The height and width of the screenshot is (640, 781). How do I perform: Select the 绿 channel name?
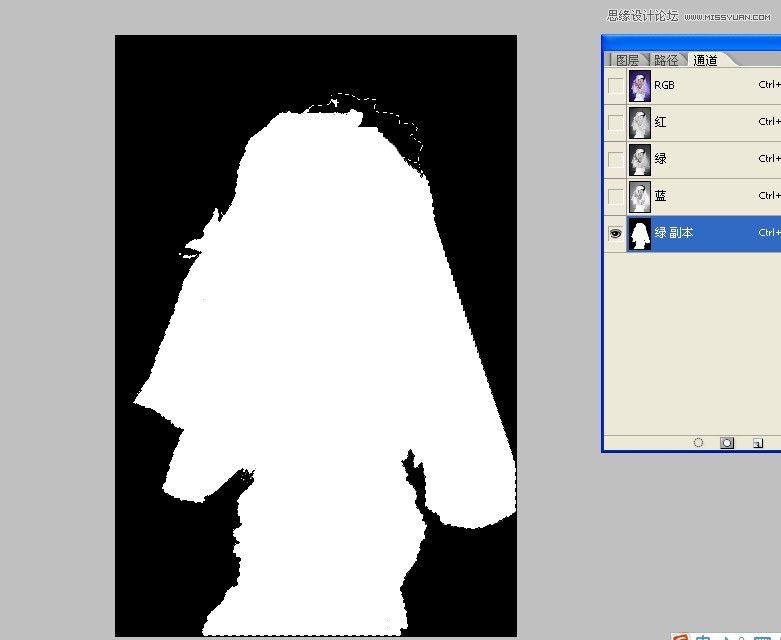[x=660, y=159]
